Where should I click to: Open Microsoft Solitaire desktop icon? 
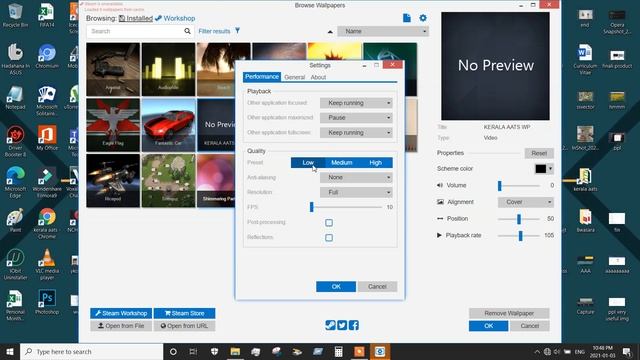click(47, 100)
